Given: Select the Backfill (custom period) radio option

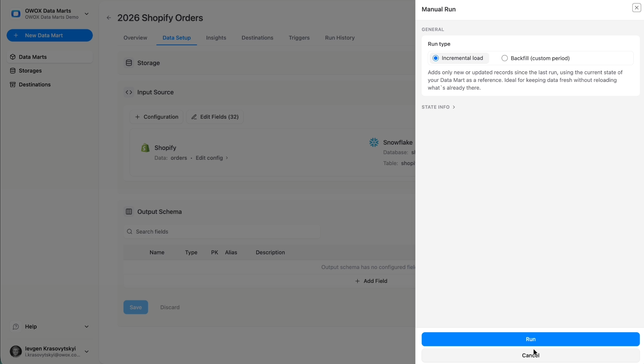Looking at the screenshot, I should point(505,58).
